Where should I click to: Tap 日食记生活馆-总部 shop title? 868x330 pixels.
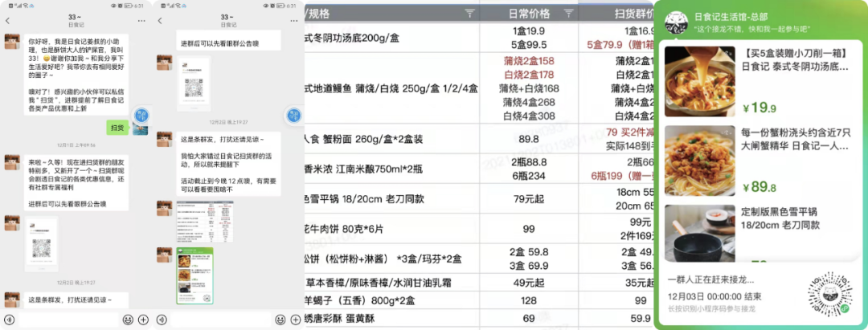point(731,17)
